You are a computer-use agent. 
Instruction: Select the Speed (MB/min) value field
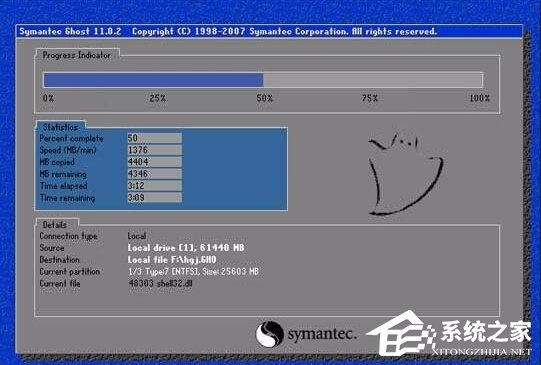(x=155, y=150)
